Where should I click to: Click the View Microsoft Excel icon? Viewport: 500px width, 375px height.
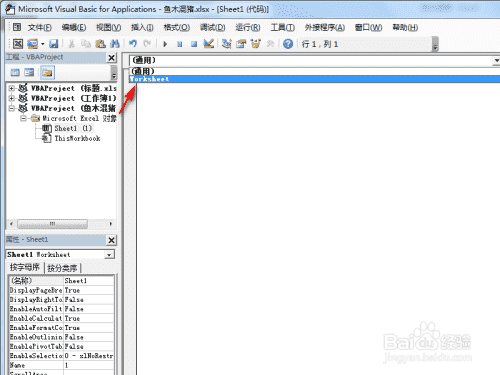pyautogui.click(x=18, y=44)
